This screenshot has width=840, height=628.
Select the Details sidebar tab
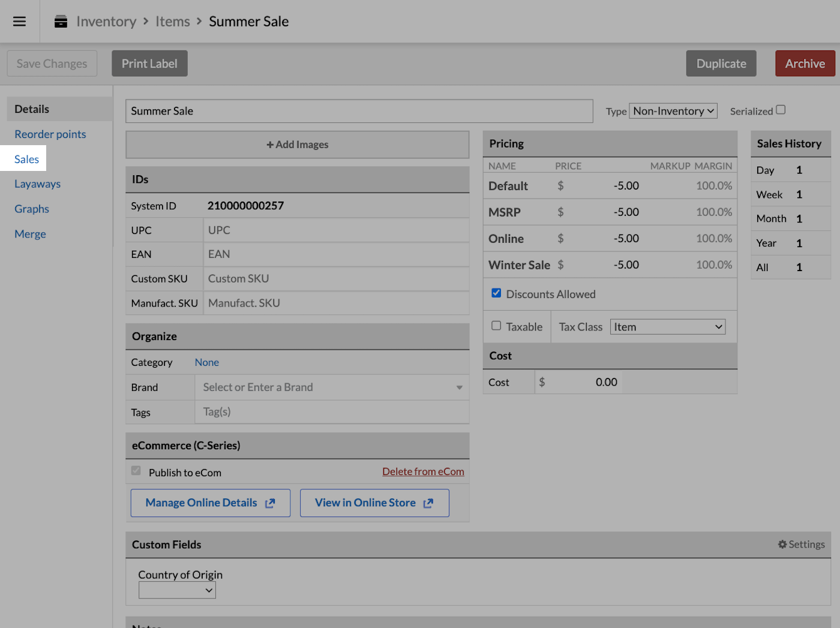pyautogui.click(x=59, y=109)
